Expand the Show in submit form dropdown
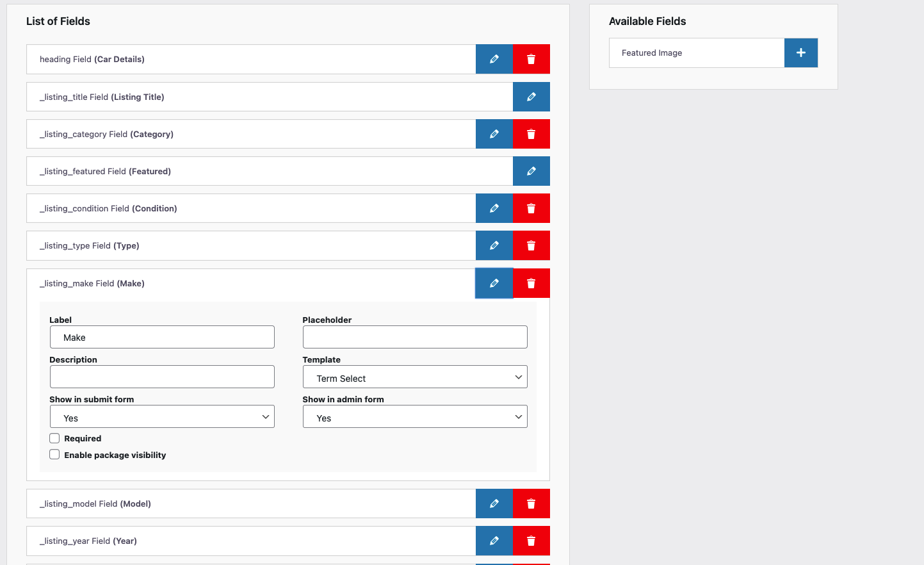This screenshot has width=924, height=565. tap(161, 417)
